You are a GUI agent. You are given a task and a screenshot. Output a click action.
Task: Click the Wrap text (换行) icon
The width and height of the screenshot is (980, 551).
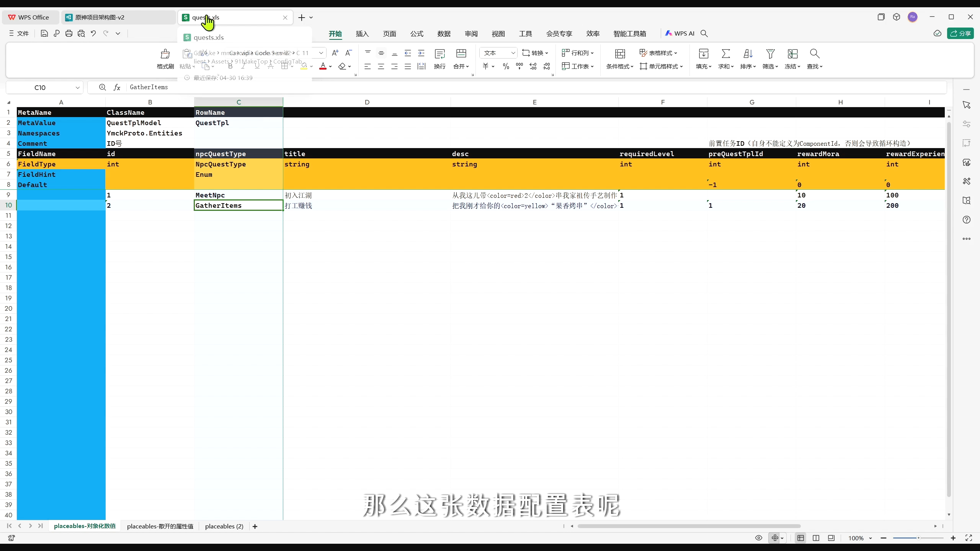439,54
